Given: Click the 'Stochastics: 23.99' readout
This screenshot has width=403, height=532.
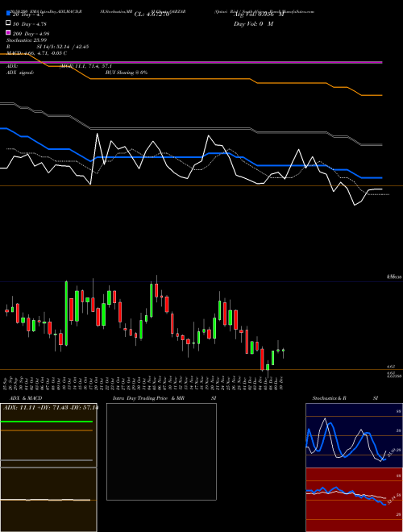Looking at the screenshot, I should point(27,40).
